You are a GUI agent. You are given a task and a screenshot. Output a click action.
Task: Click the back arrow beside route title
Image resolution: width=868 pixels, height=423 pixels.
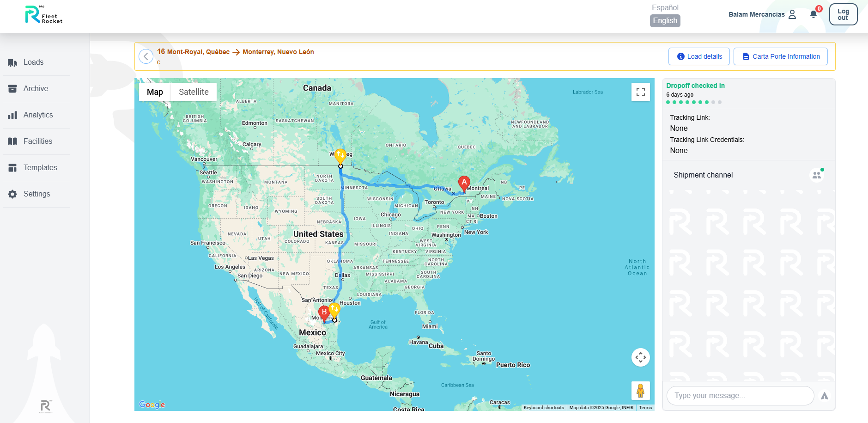point(146,56)
